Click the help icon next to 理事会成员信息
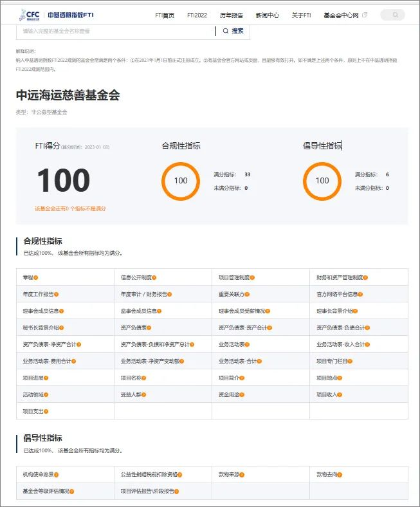Viewport: 420px width, 507px height. [x=62, y=311]
